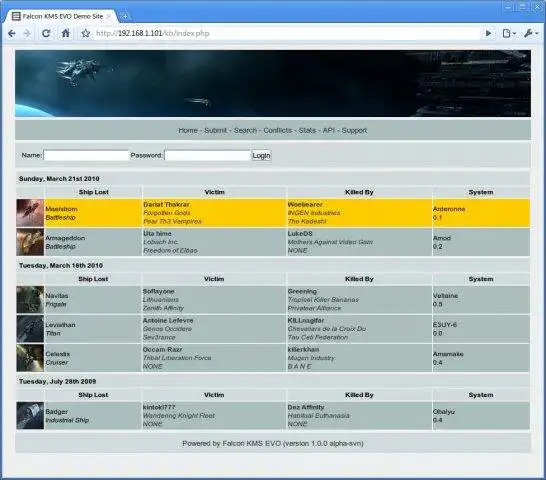Image resolution: width=546 pixels, height=480 pixels.
Task: Open the Leviathan ship thumbnail
Action: point(30,329)
